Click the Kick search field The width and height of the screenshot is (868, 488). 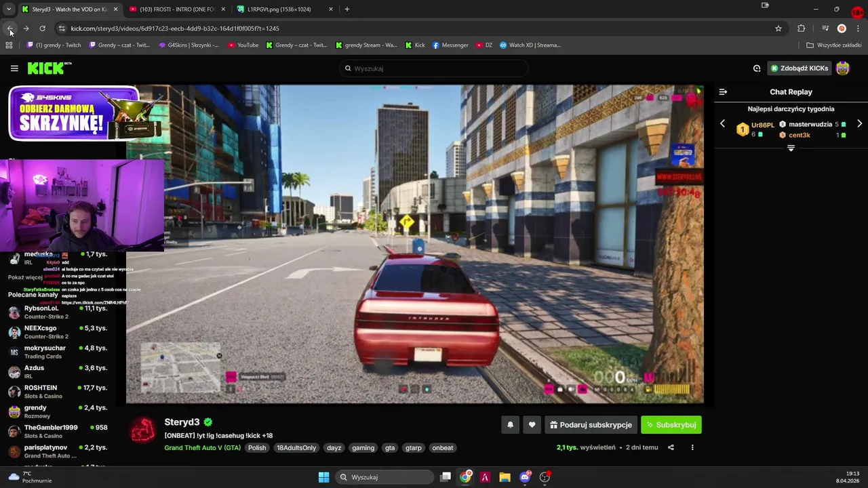tap(434, 68)
